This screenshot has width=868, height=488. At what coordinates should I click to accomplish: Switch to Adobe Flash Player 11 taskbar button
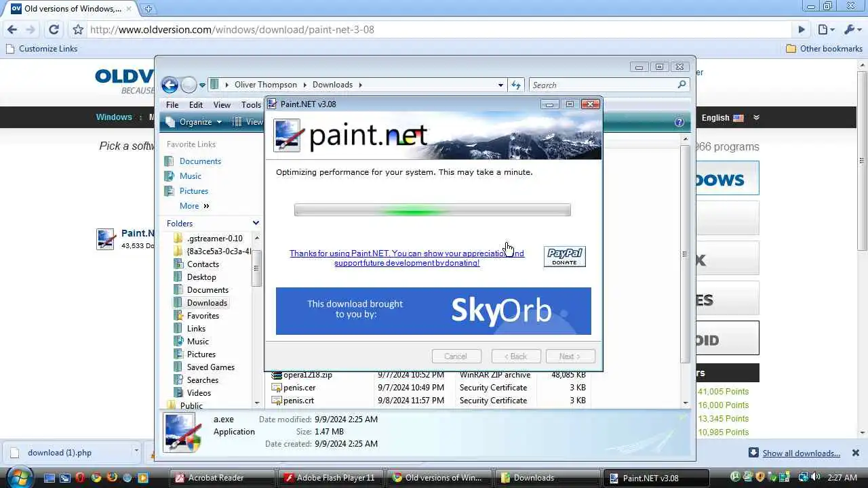tap(330, 478)
